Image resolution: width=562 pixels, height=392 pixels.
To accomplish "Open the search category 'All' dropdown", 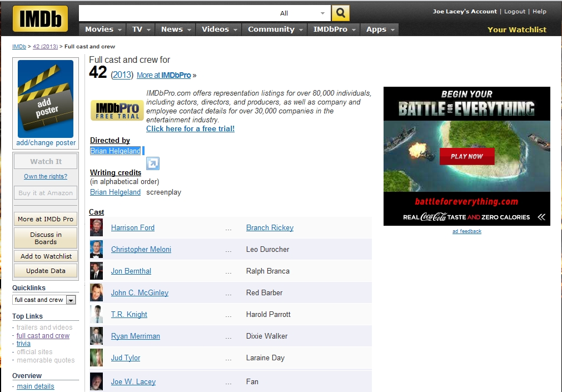I will pos(303,13).
